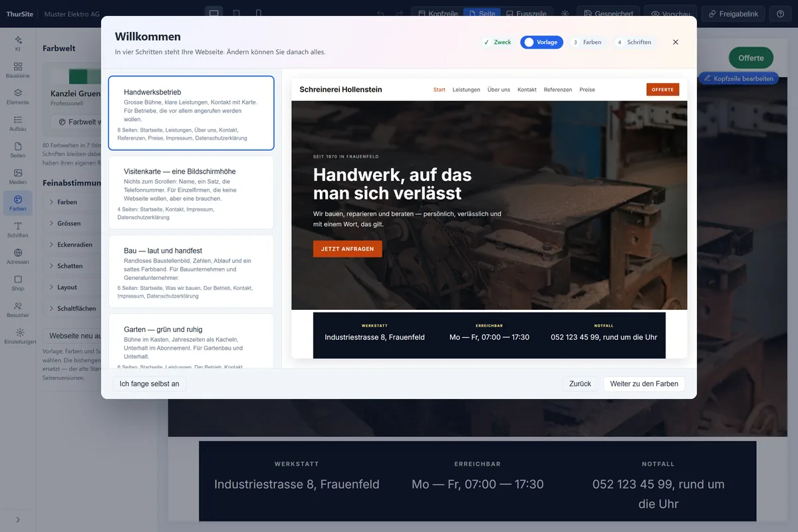The width and height of the screenshot is (798, 532).
Task: Click the Zurück button
Action: [x=580, y=384]
